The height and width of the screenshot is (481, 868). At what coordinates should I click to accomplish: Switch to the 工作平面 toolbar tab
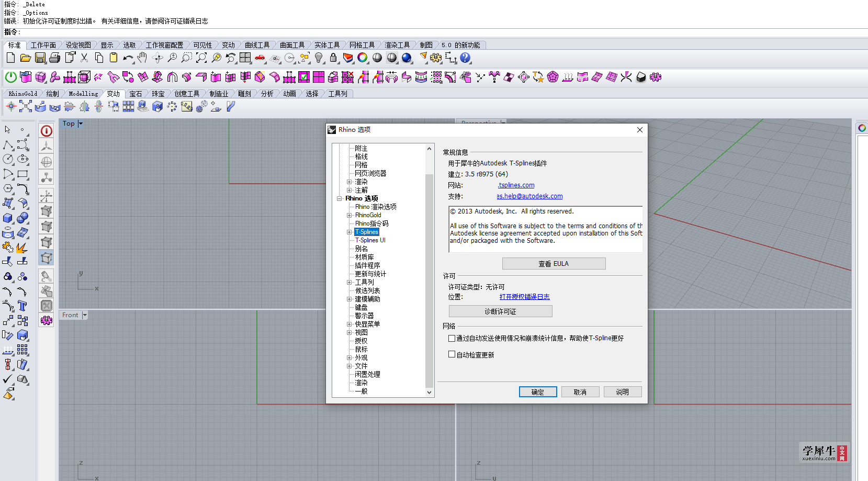point(43,45)
